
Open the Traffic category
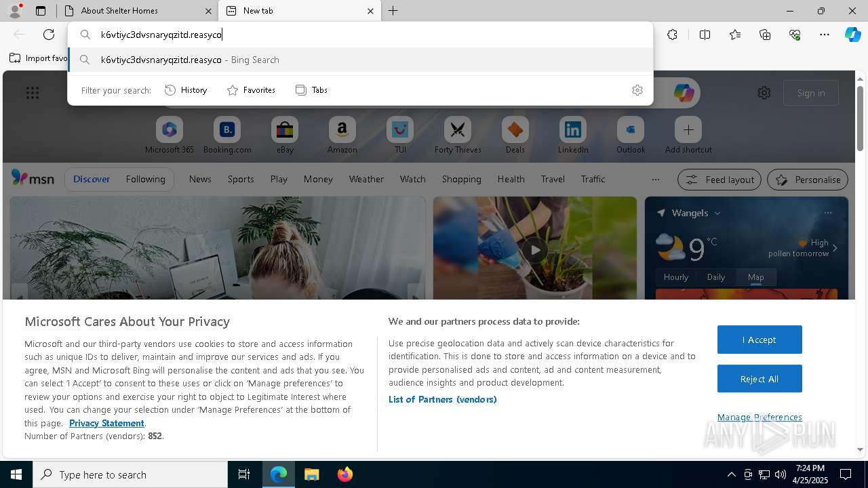[593, 179]
